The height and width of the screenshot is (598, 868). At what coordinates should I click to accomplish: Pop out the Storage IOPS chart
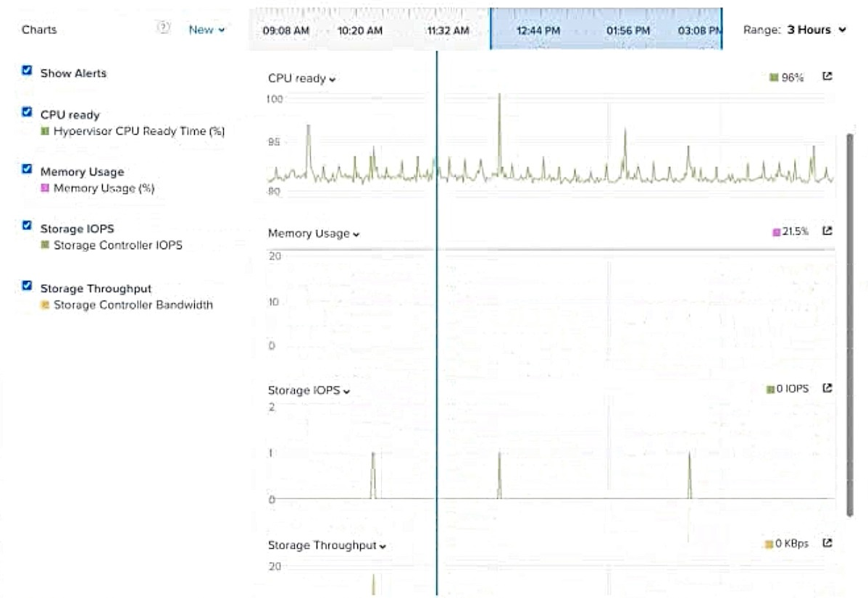pyautogui.click(x=827, y=388)
